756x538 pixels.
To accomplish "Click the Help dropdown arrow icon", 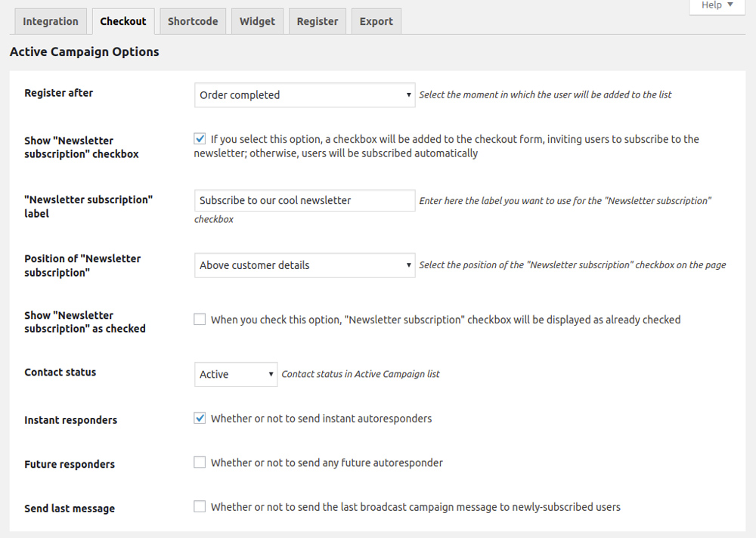I will coord(730,5).
